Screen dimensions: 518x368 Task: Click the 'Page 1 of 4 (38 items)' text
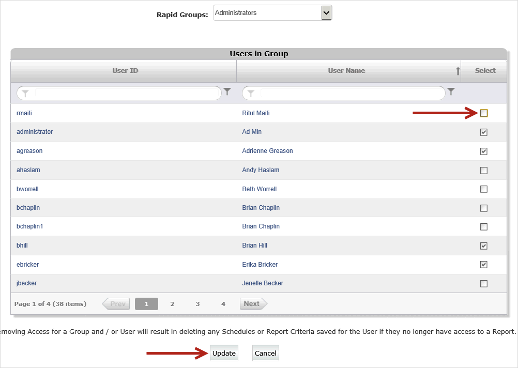50,304
